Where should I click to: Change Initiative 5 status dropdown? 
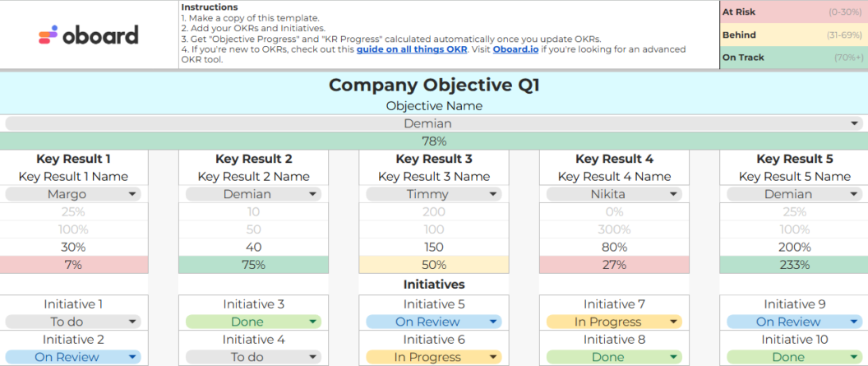point(434,322)
